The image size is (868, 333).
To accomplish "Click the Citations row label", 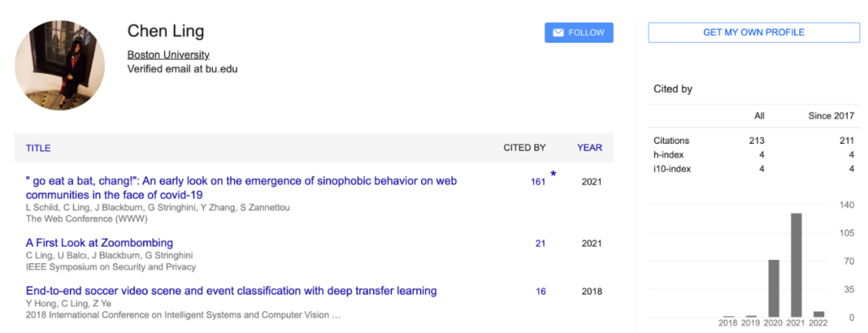I will [x=671, y=141].
